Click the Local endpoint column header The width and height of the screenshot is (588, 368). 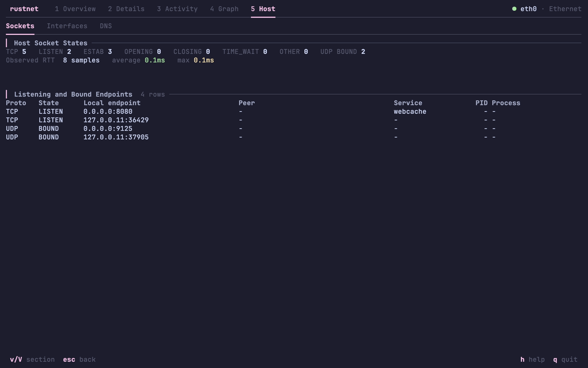click(x=112, y=103)
